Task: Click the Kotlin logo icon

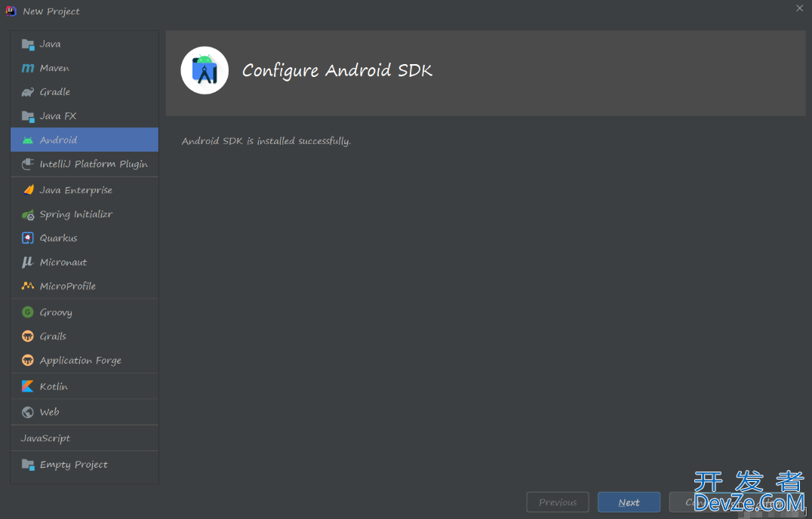Action: click(x=28, y=386)
